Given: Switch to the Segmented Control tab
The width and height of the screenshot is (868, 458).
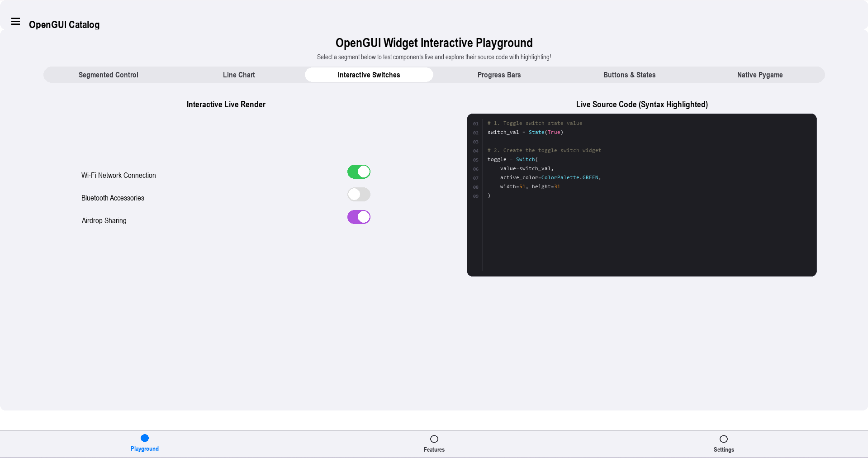Looking at the screenshot, I should tap(109, 75).
